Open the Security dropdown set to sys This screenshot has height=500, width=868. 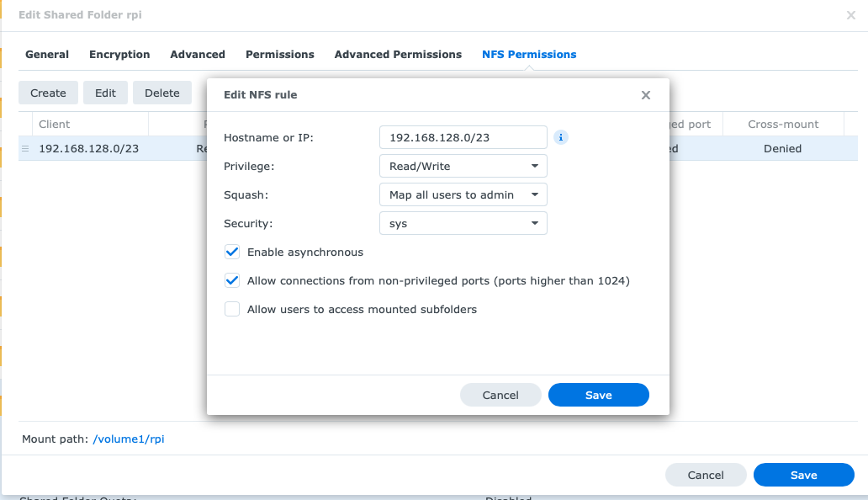point(463,223)
